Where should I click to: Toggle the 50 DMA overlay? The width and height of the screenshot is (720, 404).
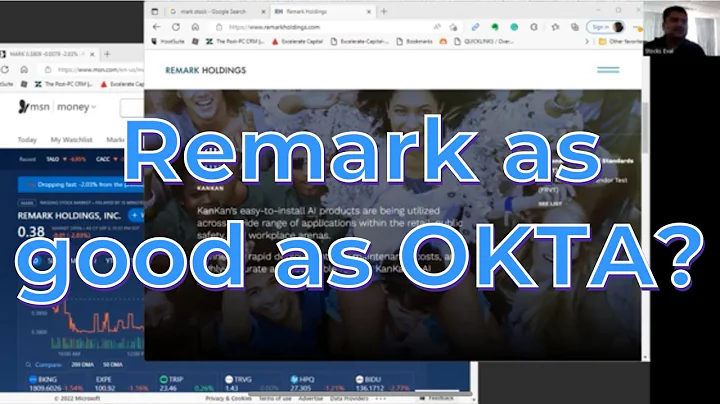click(112, 365)
